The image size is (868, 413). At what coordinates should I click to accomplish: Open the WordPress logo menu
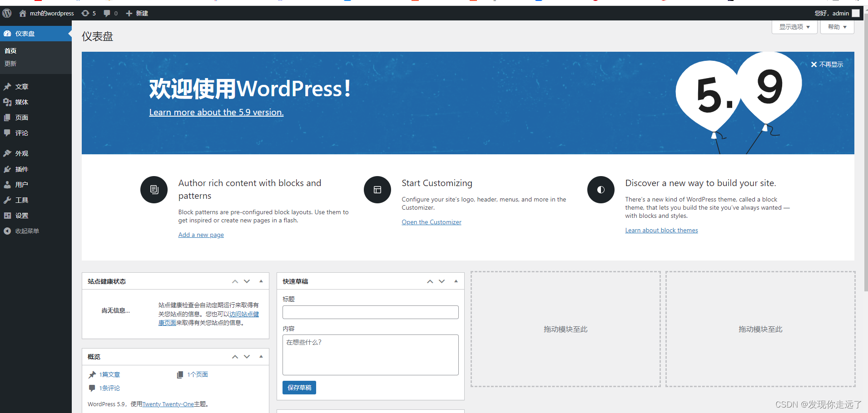(x=7, y=13)
